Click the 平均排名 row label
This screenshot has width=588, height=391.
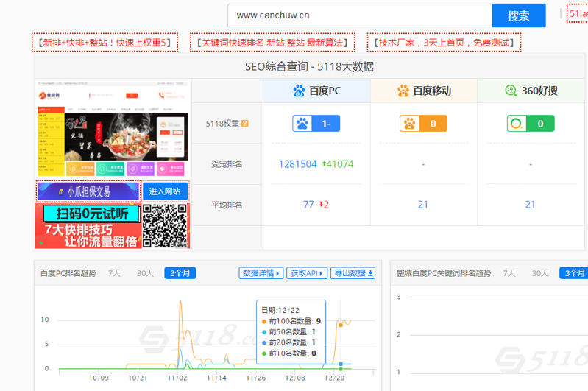point(227,205)
